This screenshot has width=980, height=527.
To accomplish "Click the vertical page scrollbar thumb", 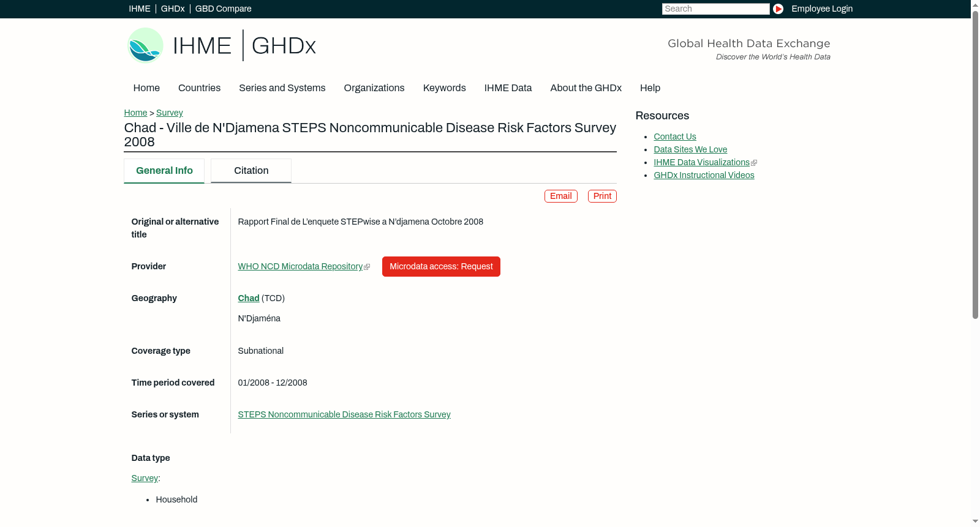I will pyautogui.click(x=975, y=164).
